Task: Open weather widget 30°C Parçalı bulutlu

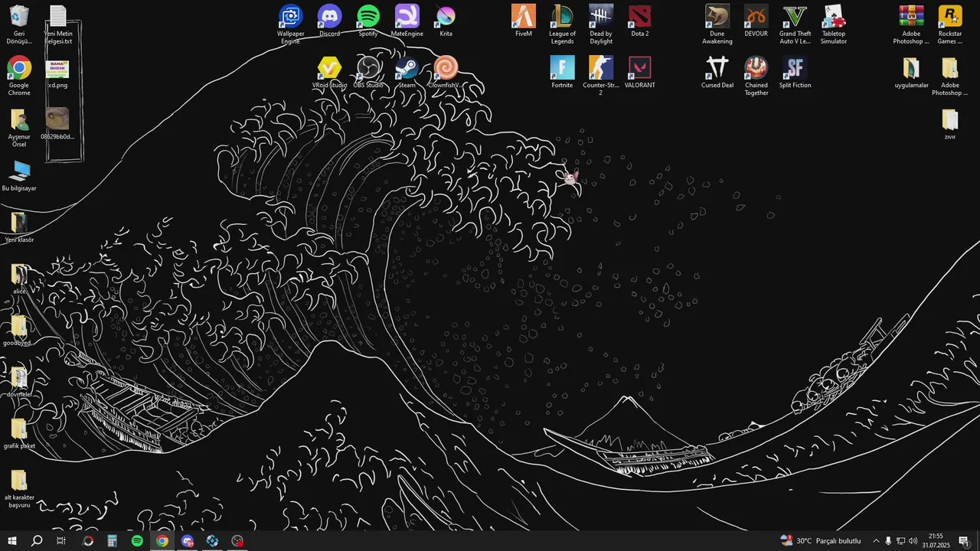Action: (x=821, y=541)
